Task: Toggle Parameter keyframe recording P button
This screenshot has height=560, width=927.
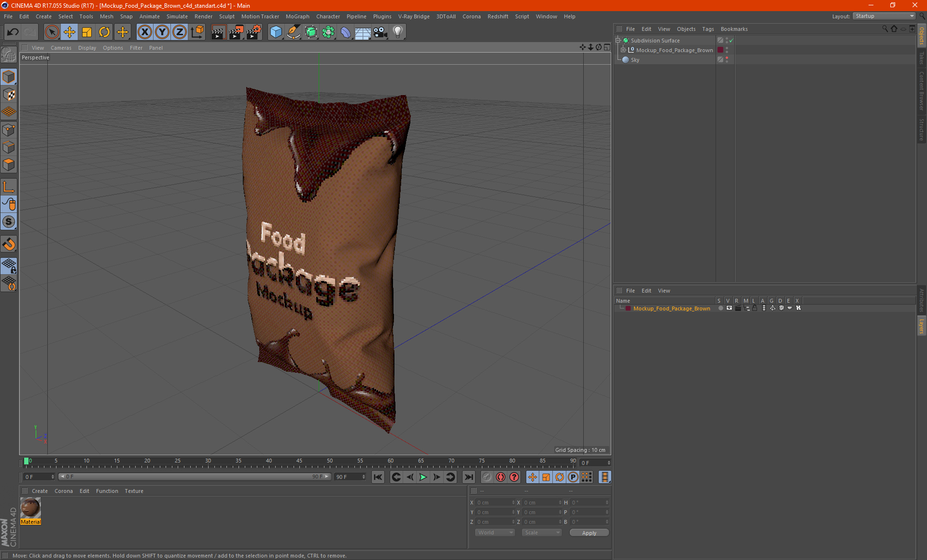Action: [573, 477]
